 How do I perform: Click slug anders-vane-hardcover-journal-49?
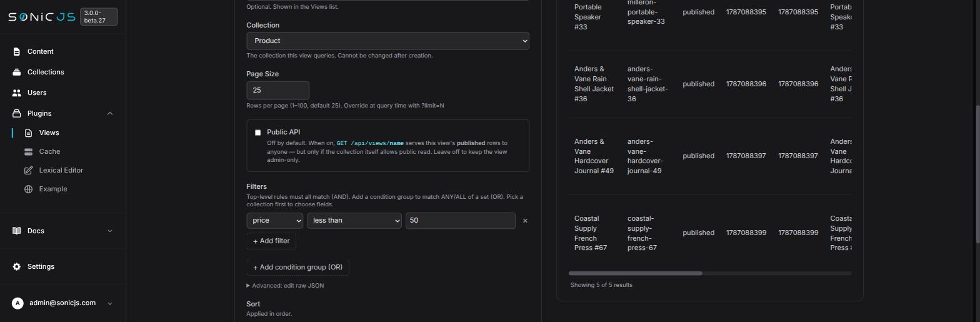click(645, 156)
